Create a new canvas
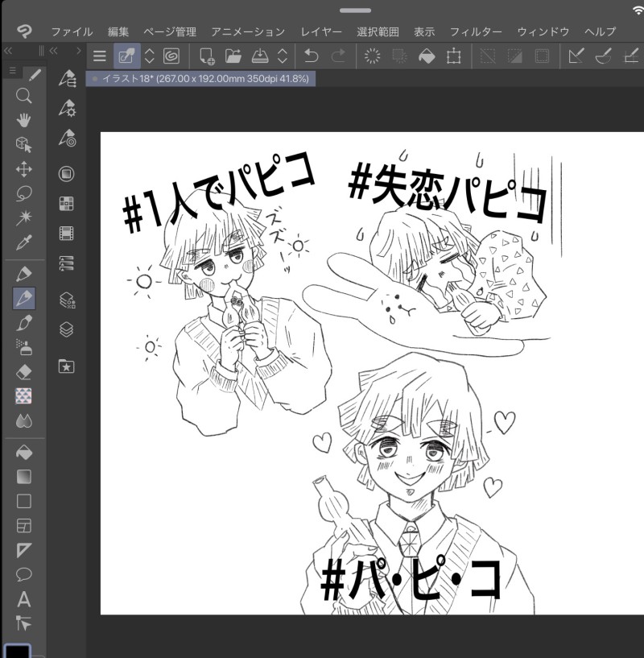Screen dimensions: 644x658 pos(207,56)
